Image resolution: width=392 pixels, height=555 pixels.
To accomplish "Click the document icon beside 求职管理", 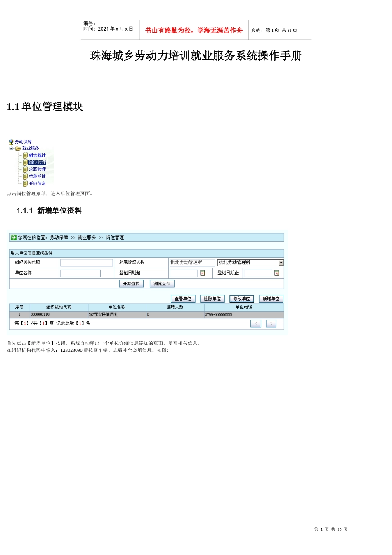I will pyautogui.click(x=25, y=170).
